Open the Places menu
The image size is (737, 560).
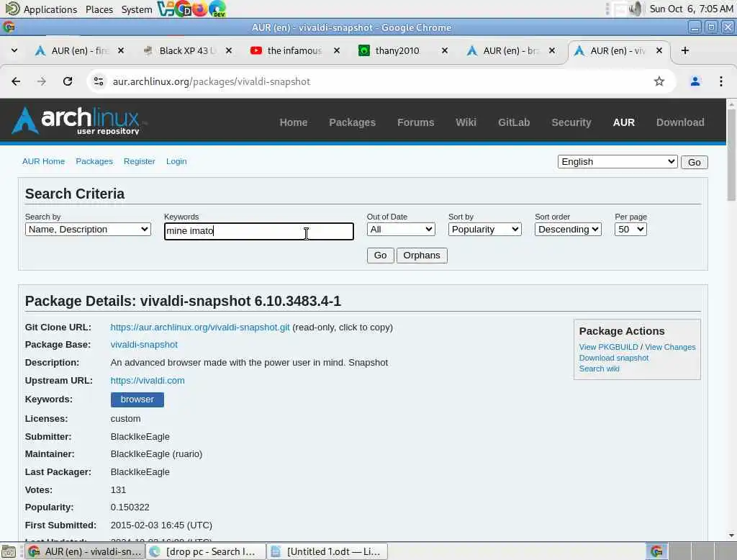(x=99, y=9)
